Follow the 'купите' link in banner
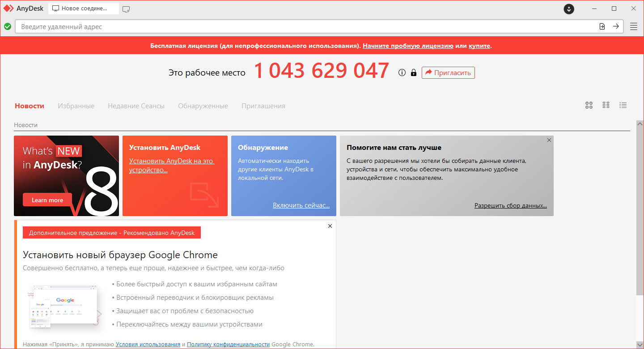This screenshot has height=349, width=644. coord(479,46)
